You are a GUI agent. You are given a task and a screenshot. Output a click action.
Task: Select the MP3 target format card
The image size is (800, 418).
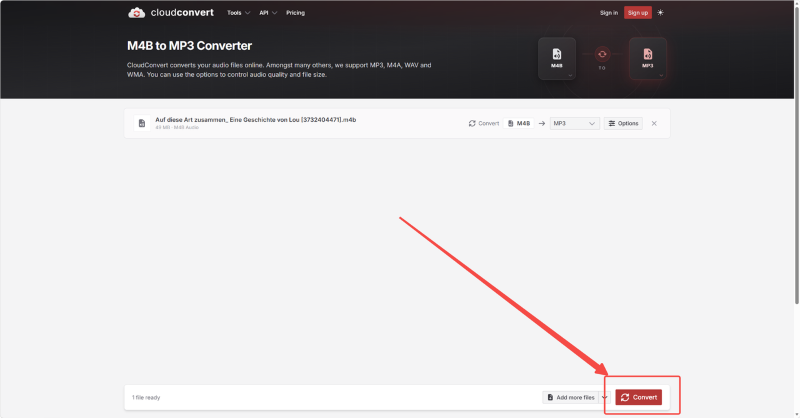click(x=647, y=59)
